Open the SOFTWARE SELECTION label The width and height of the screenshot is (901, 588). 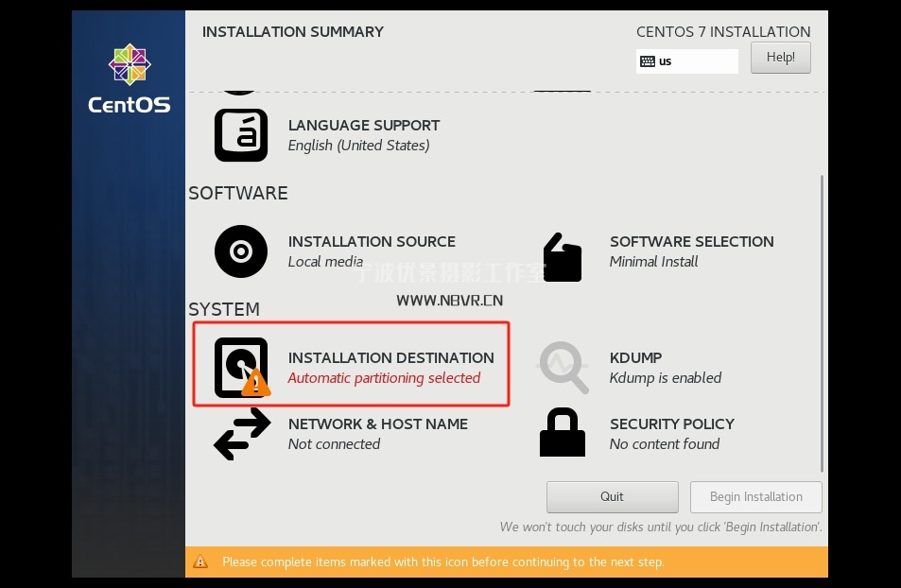pyautogui.click(x=691, y=241)
